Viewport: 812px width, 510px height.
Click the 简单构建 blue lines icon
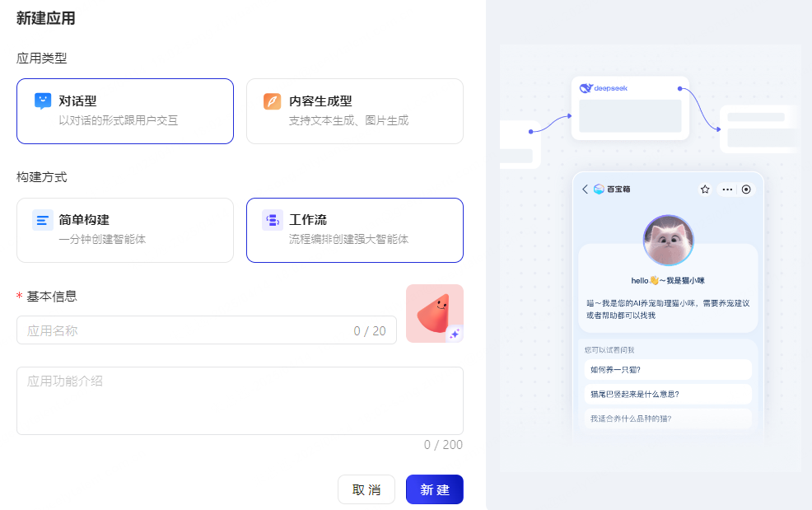pos(43,220)
